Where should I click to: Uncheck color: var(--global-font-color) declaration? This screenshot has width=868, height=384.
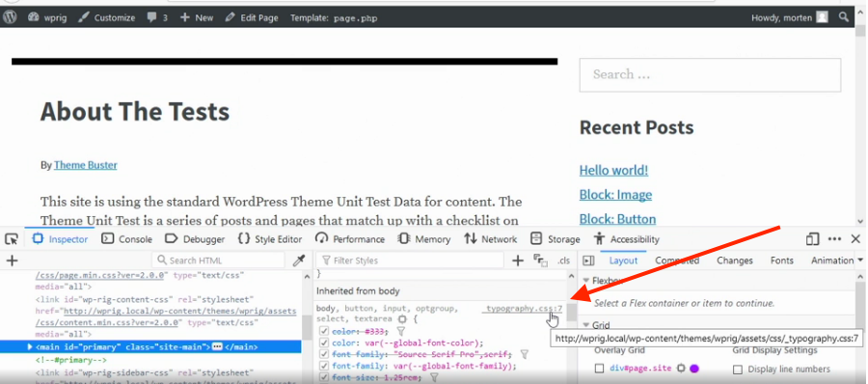click(x=324, y=343)
